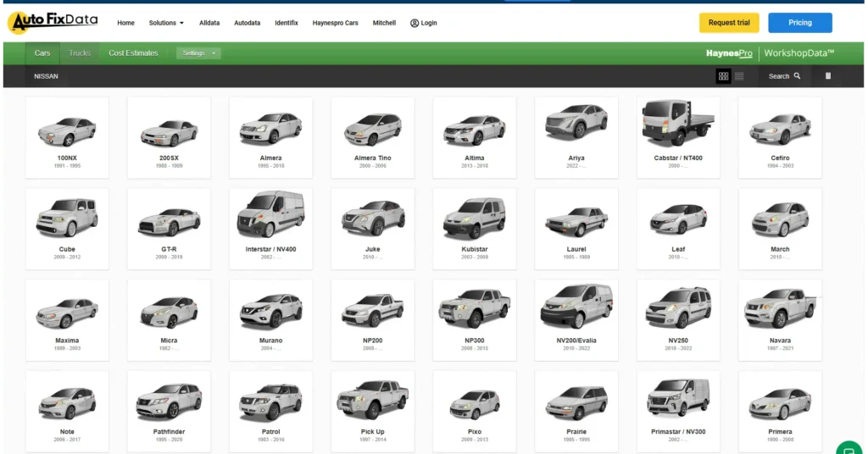
Task: Select the GT-R model card
Action: click(x=169, y=229)
